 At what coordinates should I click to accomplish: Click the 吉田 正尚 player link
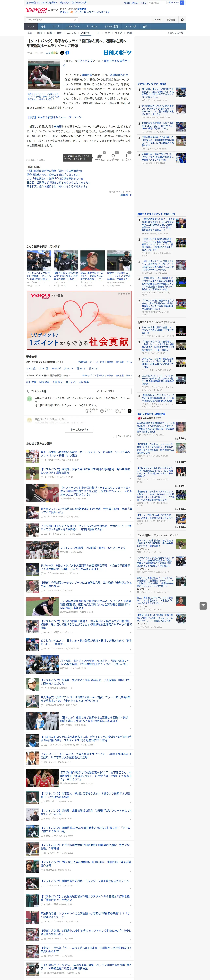(70, 382)
